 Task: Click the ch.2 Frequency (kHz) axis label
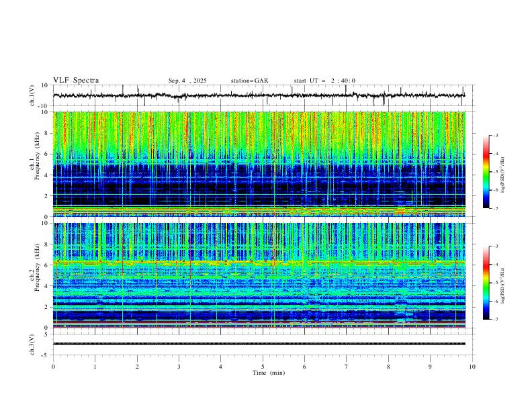coord(36,267)
